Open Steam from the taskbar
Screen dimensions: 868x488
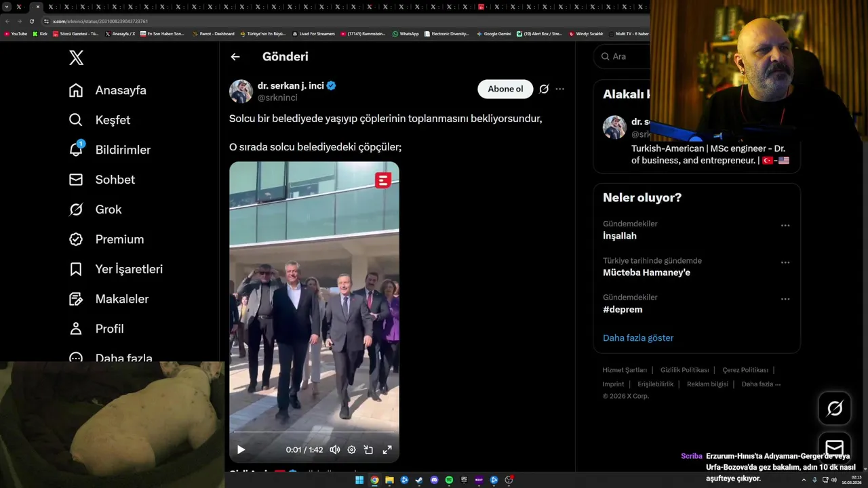click(x=419, y=480)
